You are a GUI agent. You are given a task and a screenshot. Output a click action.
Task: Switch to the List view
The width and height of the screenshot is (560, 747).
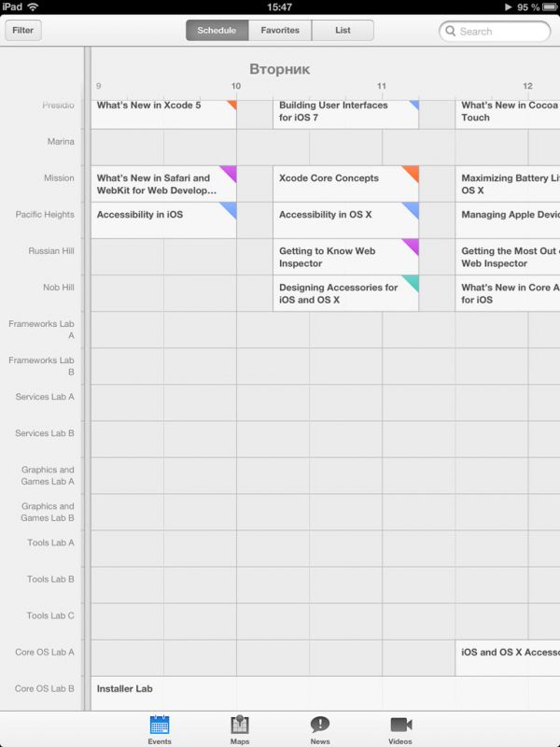(343, 30)
